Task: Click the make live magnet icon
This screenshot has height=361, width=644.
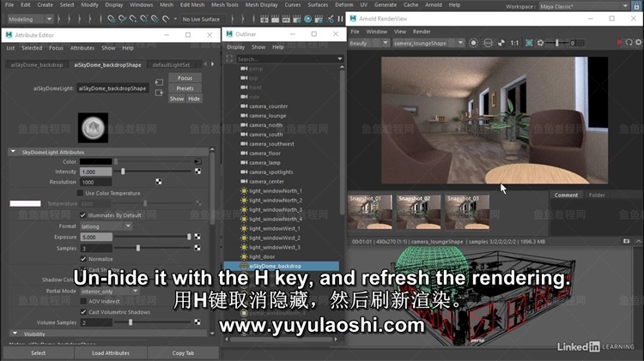Action: pos(166,19)
